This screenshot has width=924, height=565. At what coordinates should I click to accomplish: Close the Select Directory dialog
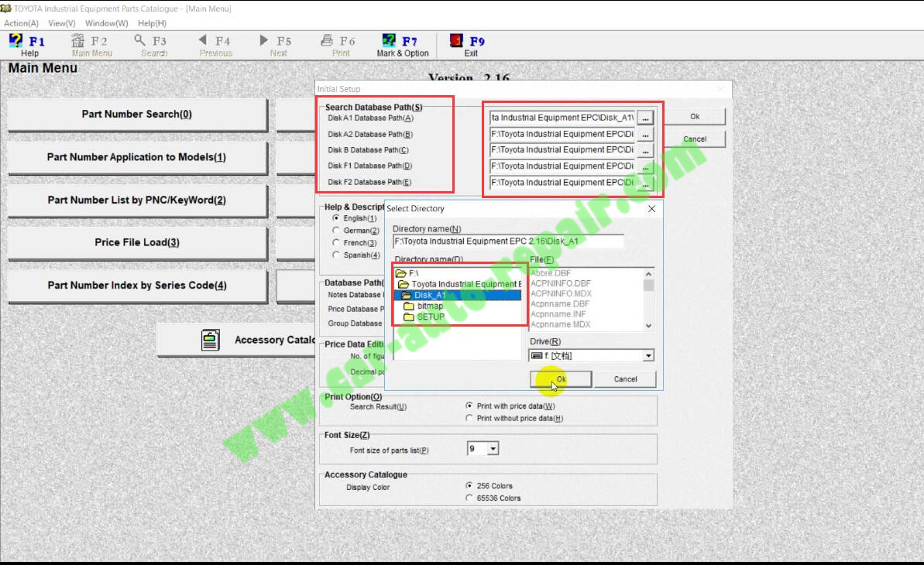click(x=651, y=208)
